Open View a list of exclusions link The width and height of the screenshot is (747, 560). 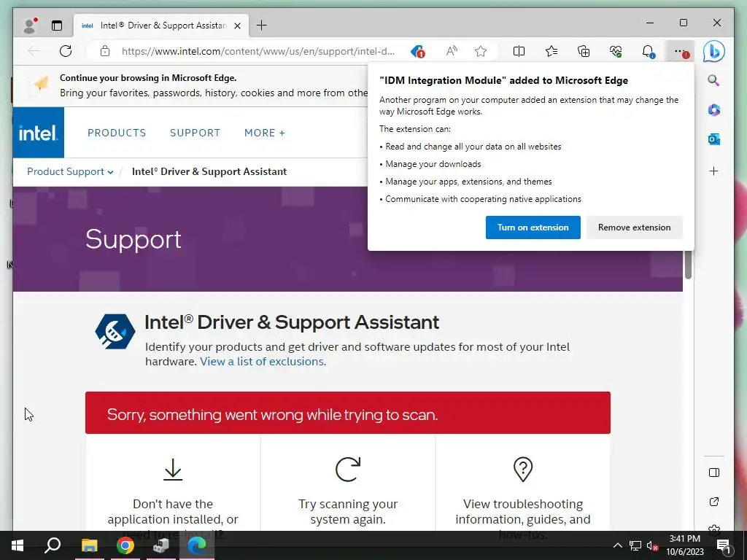coord(263,362)
